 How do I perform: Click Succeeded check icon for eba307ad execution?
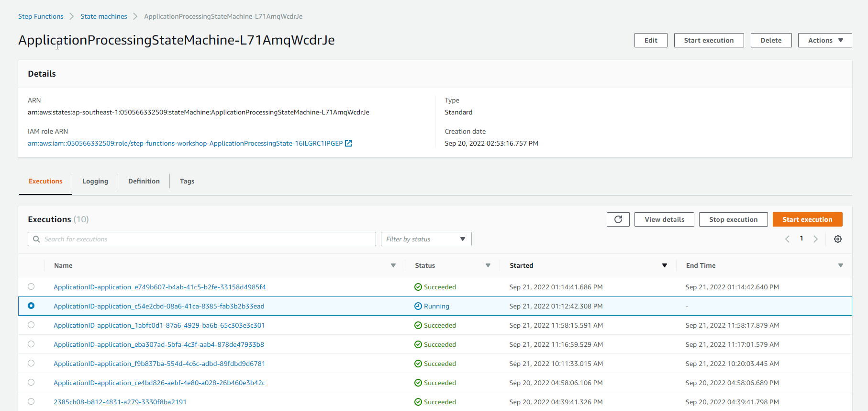click(x=418, y=344)
